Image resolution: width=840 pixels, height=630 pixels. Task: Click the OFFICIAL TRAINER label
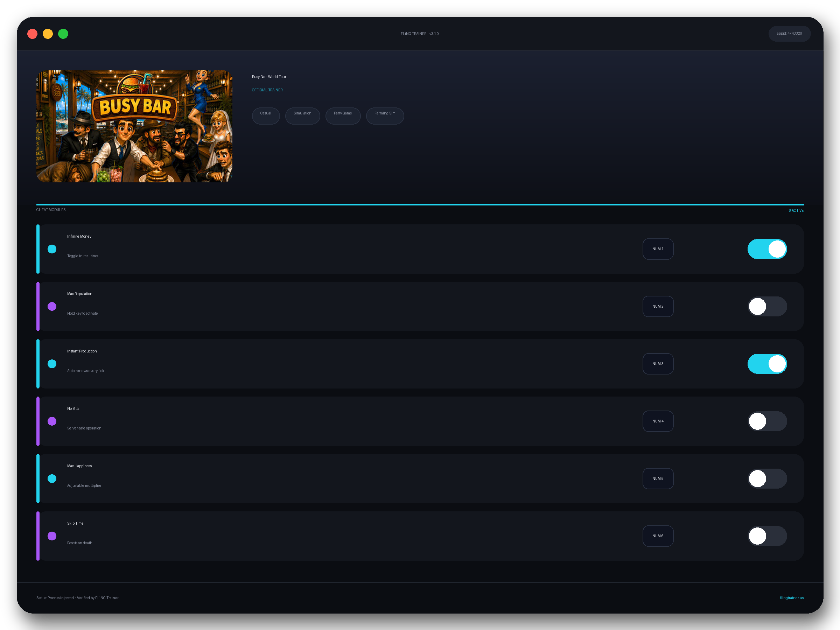coord(267,90)
